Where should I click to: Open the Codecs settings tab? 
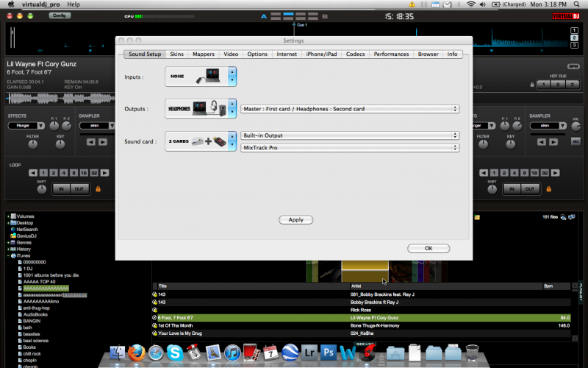pos(355,54)
